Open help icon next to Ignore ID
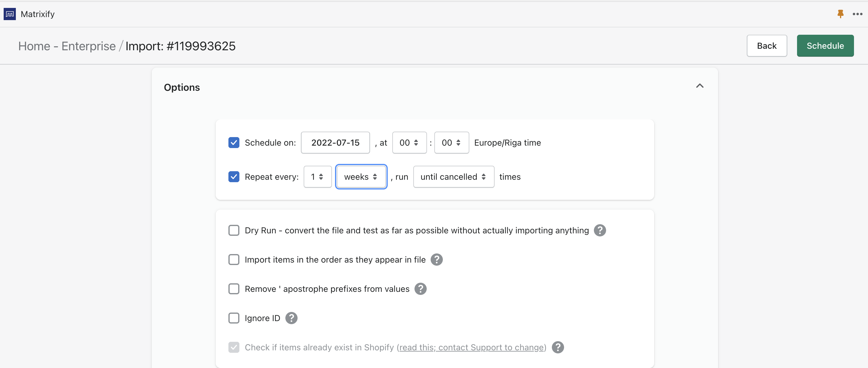The image size is (868, 368). pos(291,318)
